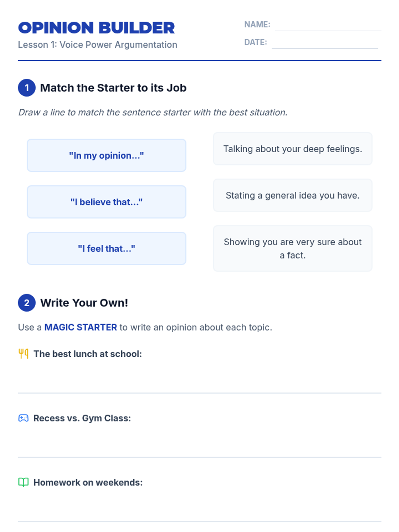This screenshot has height=532, width=399.
Task: Click "Stating a general idea you have" card
Action: coord(293,195)
